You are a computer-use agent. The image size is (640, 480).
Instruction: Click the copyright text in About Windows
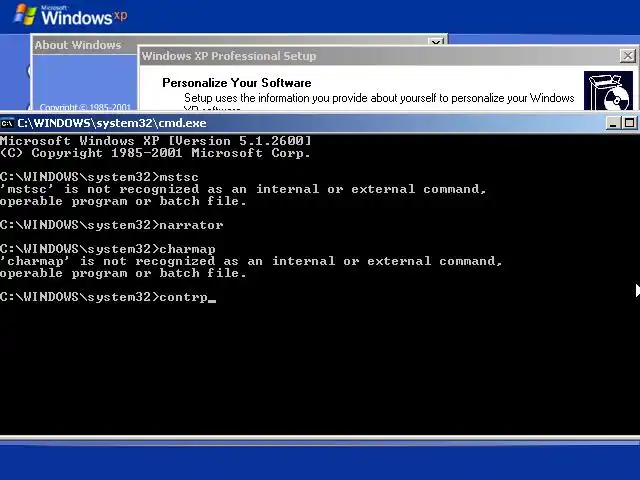tap(85, 107)
